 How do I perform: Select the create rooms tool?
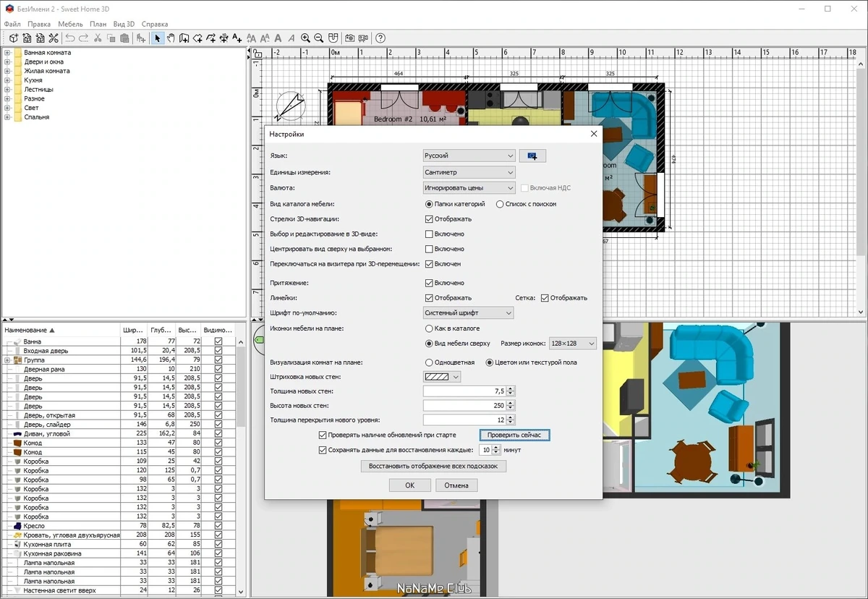197,38
